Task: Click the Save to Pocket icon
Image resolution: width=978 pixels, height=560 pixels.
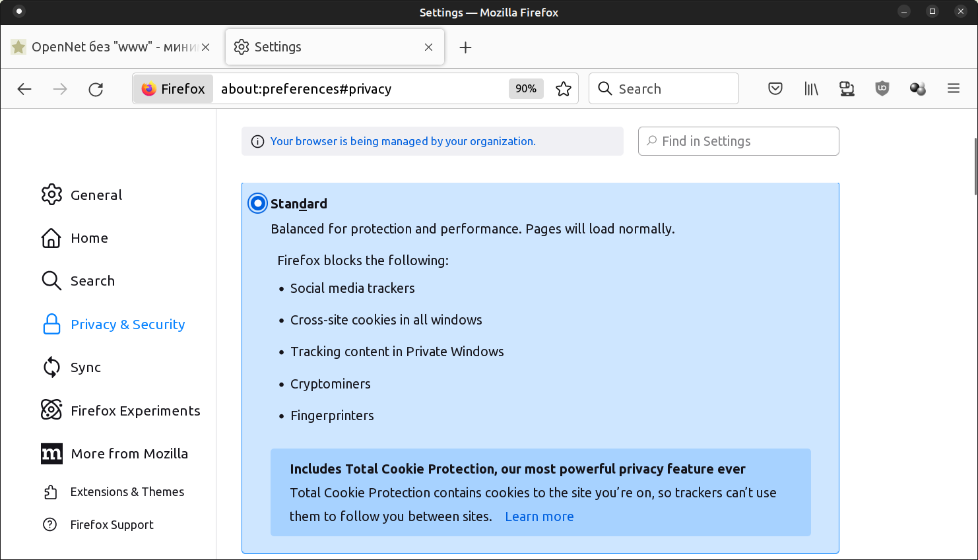Action: click(x=775, y=88)
